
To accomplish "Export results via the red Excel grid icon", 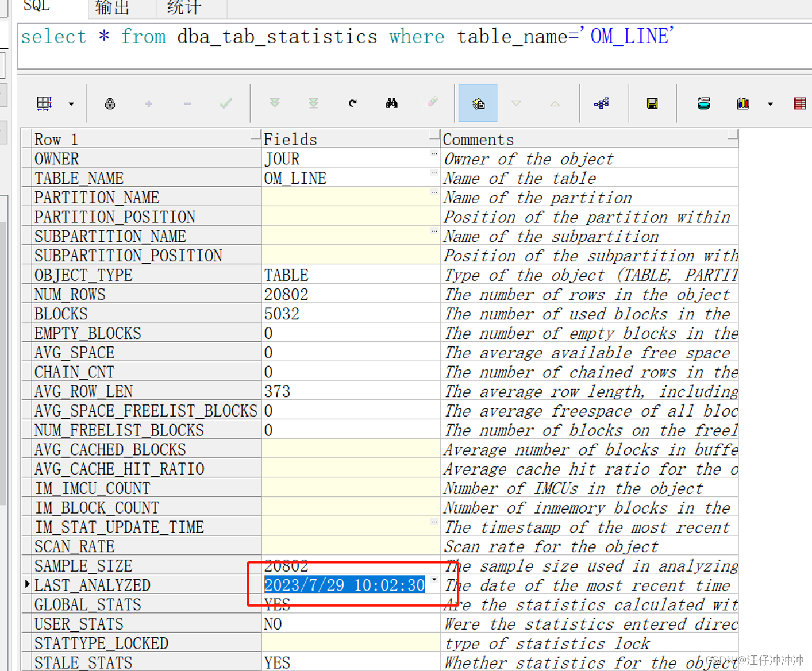I will coord(800,103).
